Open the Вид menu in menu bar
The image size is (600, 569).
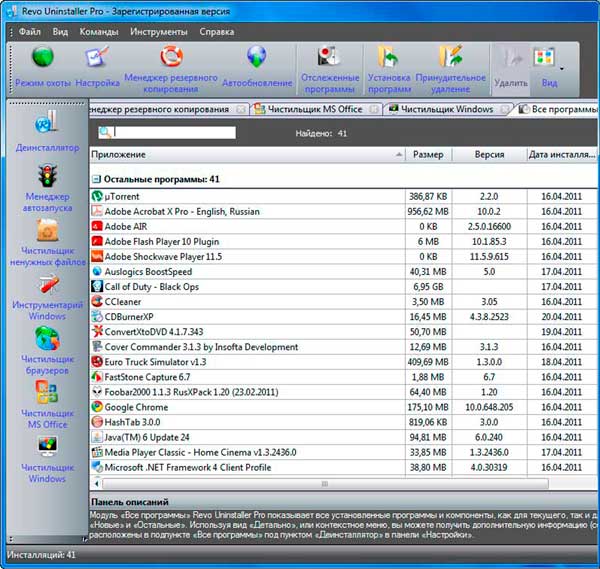[x=60, y=32]
